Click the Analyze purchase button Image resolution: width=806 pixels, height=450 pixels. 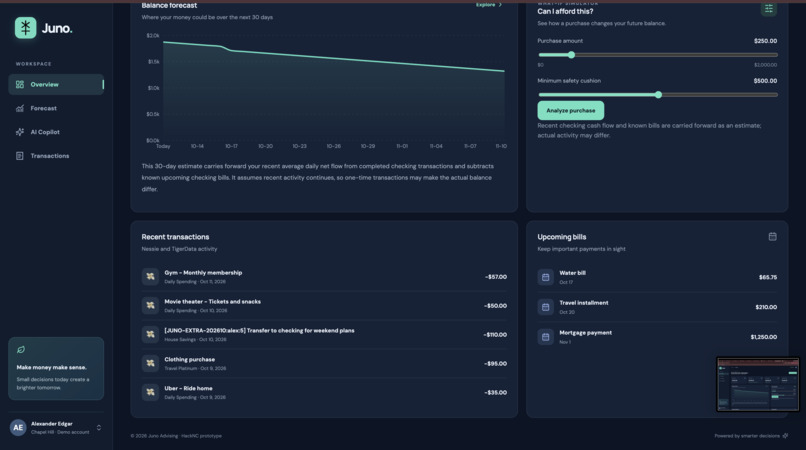tap(571, 111)
